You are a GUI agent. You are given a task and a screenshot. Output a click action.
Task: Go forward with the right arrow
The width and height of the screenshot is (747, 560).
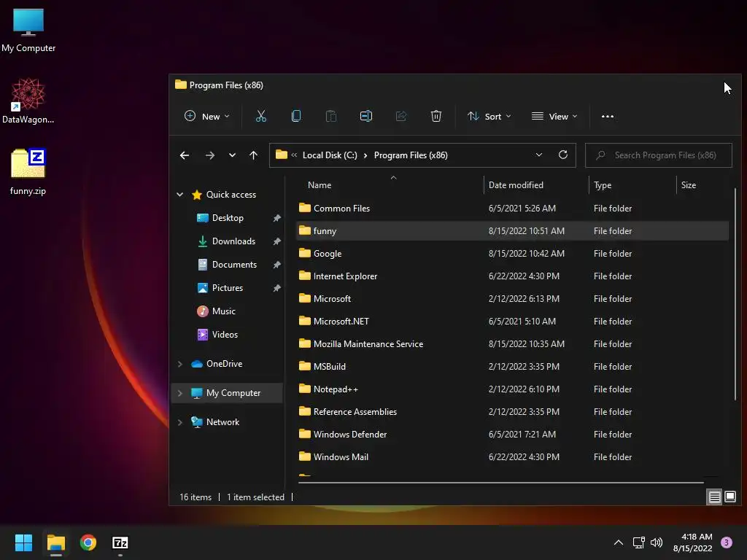pos(209,155)
